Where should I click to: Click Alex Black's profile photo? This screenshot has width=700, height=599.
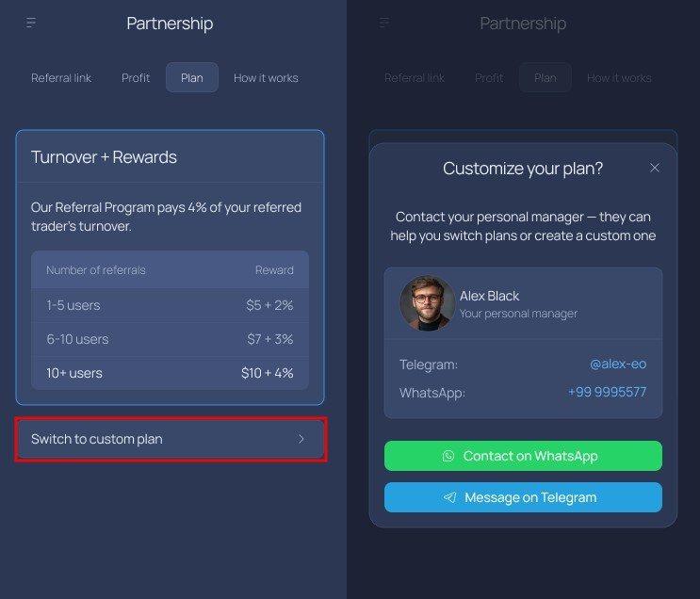point(427,303)
